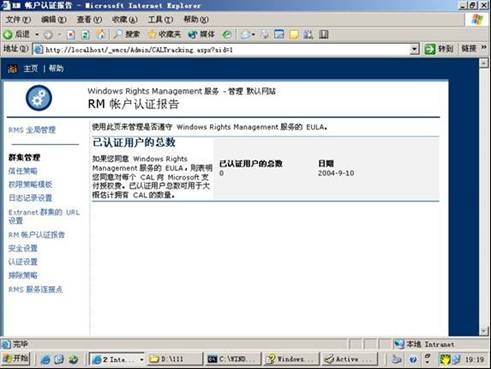Click the Refresh page icon in toolbar
The height and width of the screenshot is (369, 491).
coord(86,34)
